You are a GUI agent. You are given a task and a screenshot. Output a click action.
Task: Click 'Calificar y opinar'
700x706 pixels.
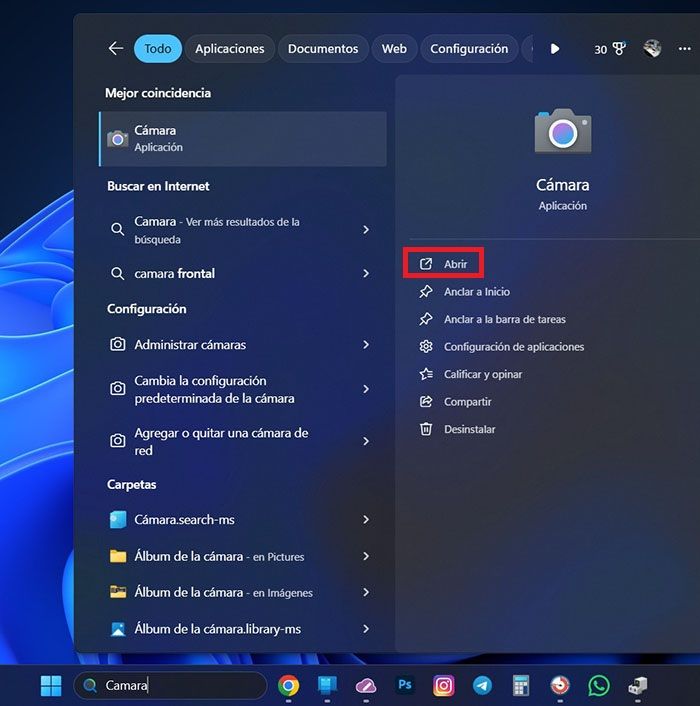483,374
